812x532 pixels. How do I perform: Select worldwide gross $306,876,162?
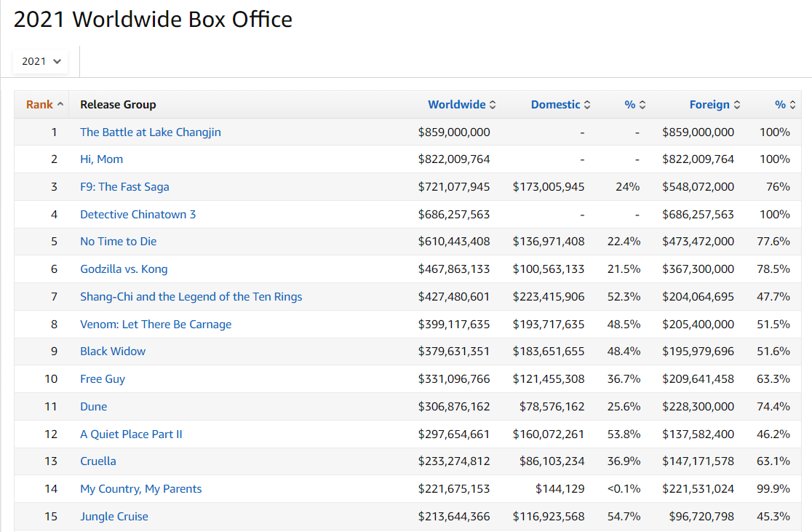454,407
